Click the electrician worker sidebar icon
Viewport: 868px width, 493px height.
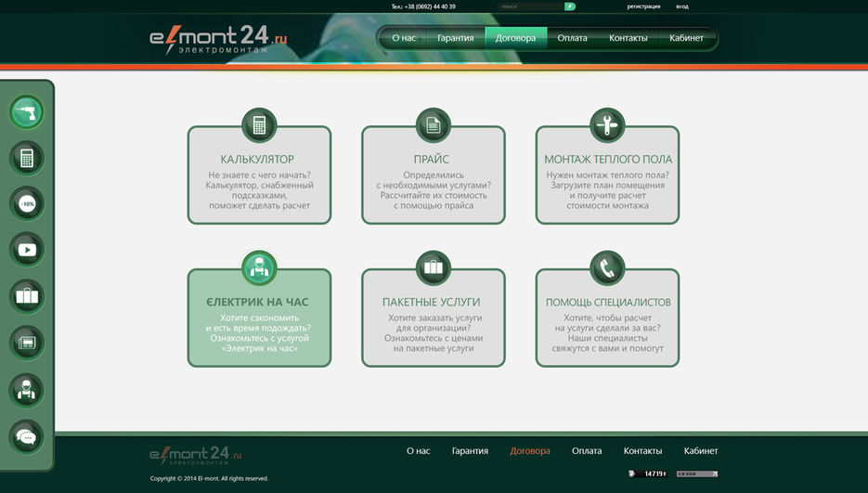coord(27,390)
